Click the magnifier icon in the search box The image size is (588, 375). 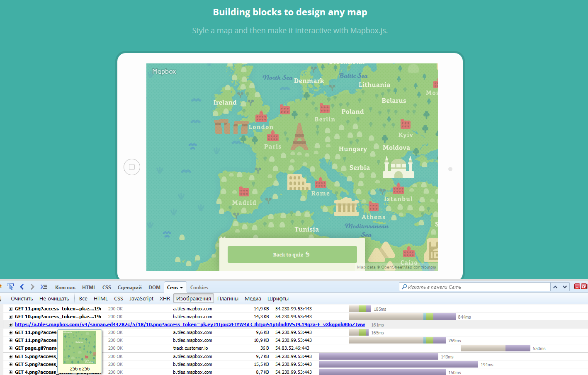coord(404,287)
